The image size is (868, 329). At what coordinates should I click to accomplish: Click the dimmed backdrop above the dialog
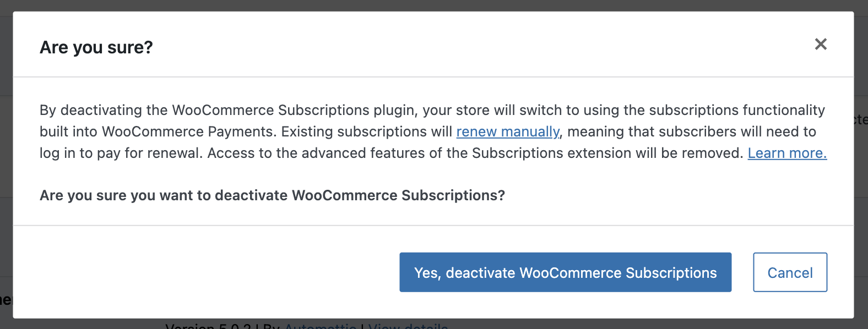[x=434, y=5]
